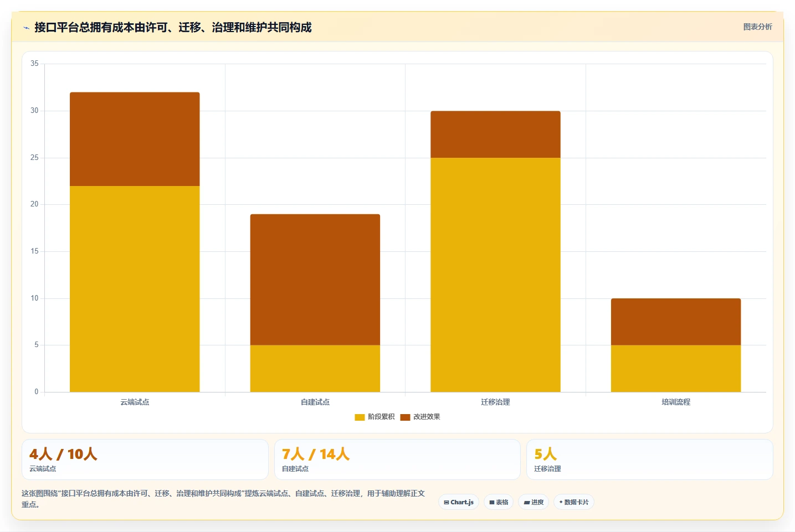Choose the 进度 chip
795x532 pixels.
pos(534,502)
